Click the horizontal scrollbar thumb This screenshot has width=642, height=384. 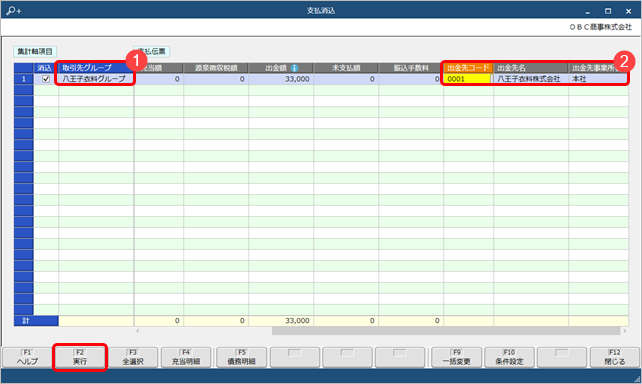tap(446, 331)
